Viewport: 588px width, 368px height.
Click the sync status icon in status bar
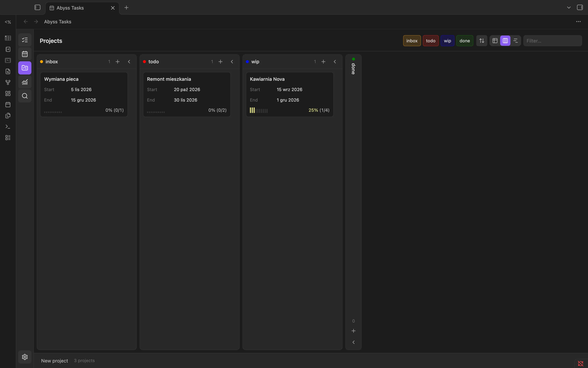pos(580,363)
